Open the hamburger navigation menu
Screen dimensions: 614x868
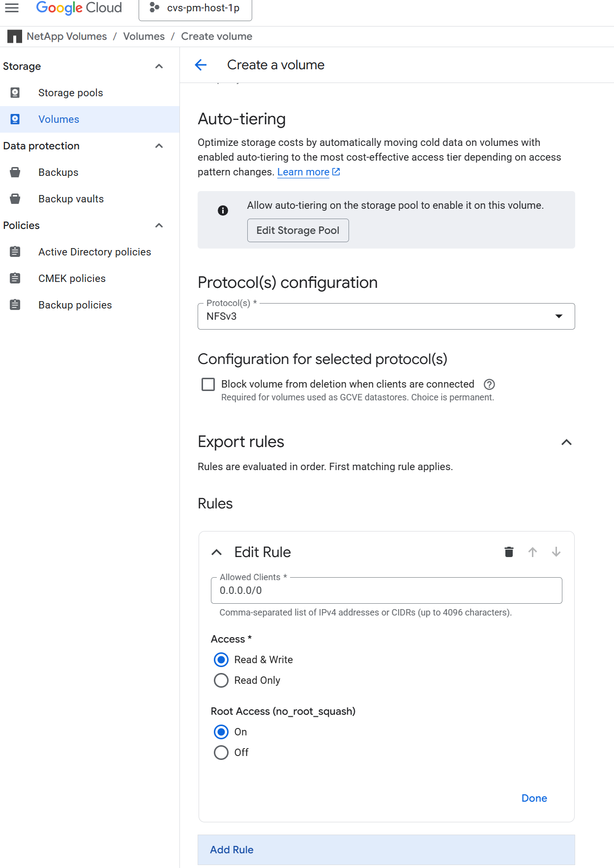pyautogui.click(x=12, y=8)
